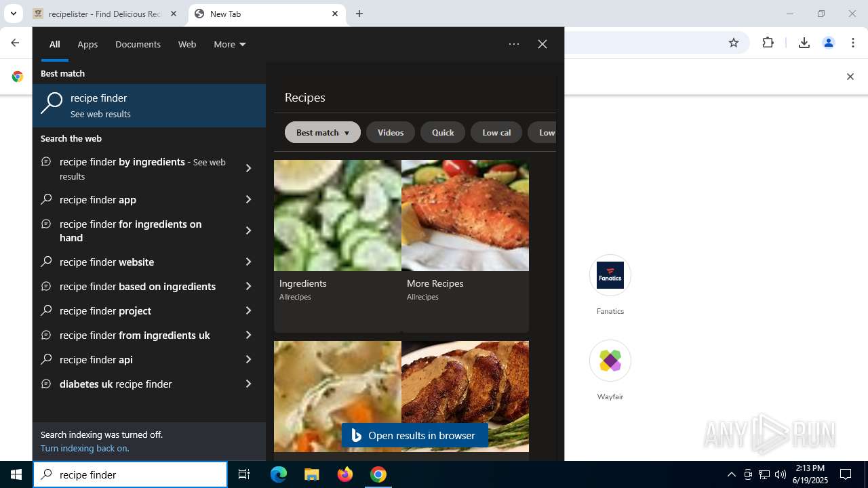Click the Recipes heading in preview pane
Image resolution: width=868 pixels, height=488 pixels.
305,98
